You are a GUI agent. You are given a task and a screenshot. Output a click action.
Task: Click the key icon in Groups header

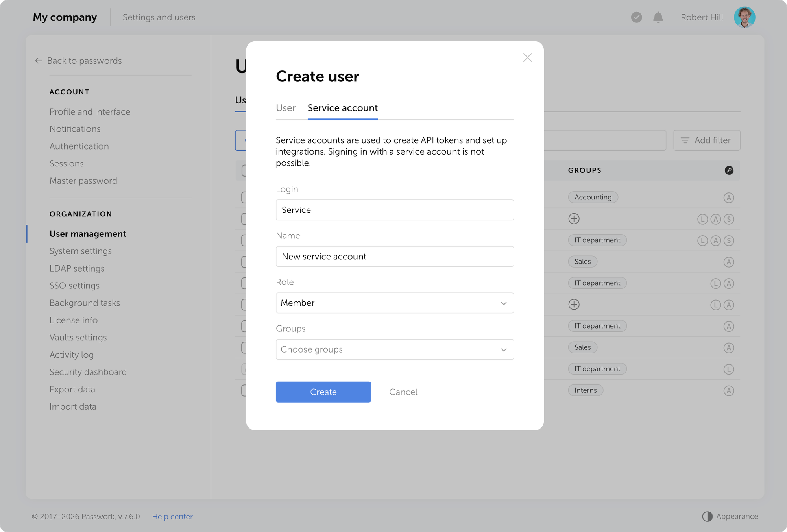click(x=729, y=170)
